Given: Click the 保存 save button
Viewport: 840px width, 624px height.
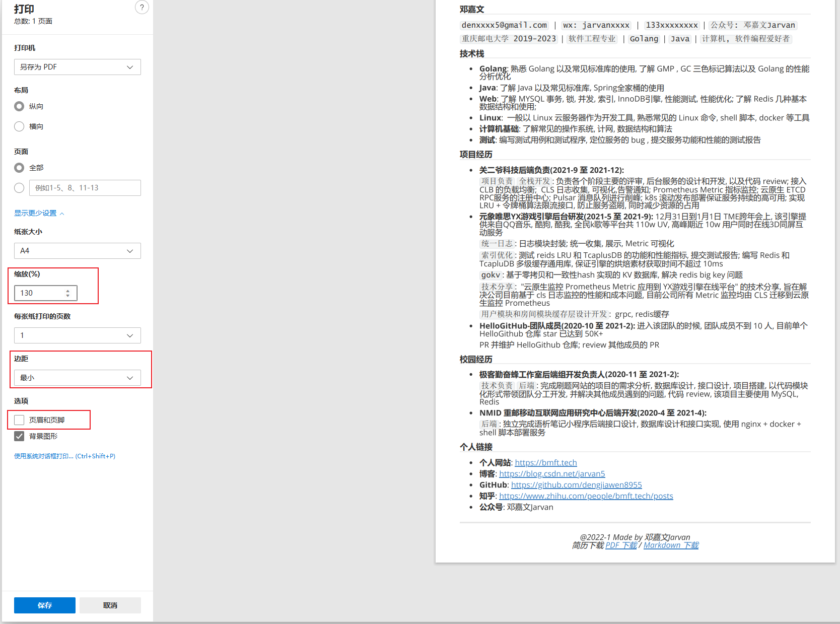Looking at the screenshot, I should click(45, 605).
